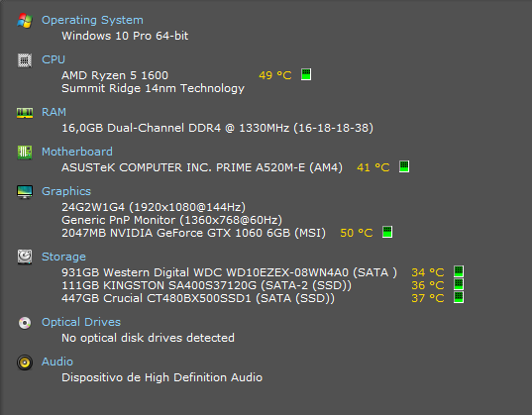Viewport: 532px width, 415px height.
Task: Click the status indicator beside 34 °C drive
Action: pos(459,271)
